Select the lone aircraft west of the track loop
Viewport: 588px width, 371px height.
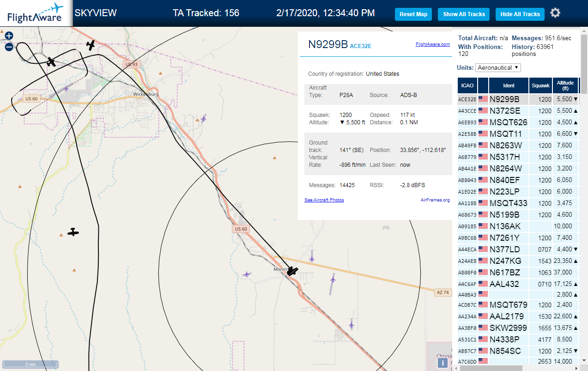pos(73,232)
